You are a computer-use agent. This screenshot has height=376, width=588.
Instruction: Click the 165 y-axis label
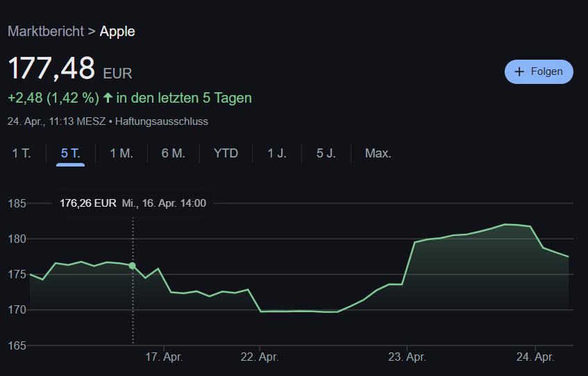click(17, 345)
